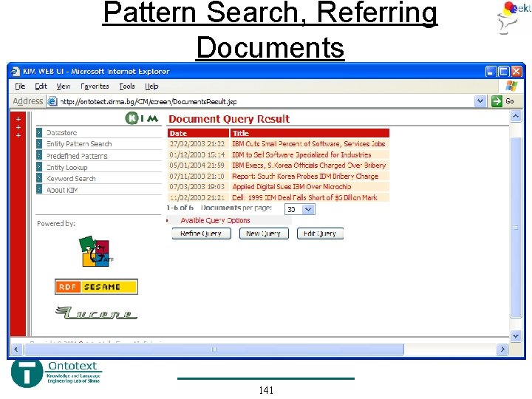Click the arrow icon beside About KIM

click(x=39, y=189)
